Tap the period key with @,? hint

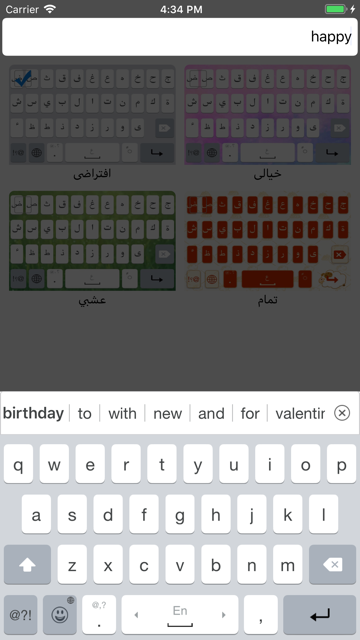coord(99,614)
